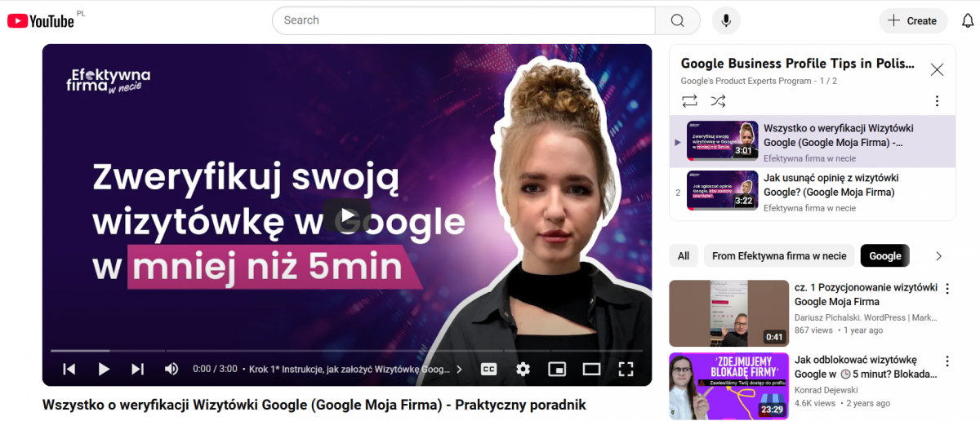Click the Create button
Image resolution: width=980 pixels, height=421 pixels.
pyautogui.click(x=913, y=20)
